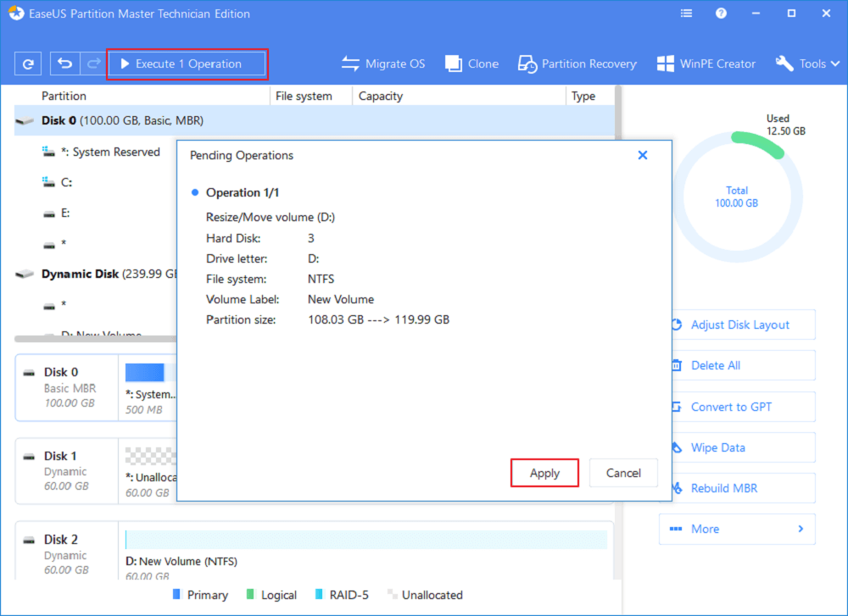Click the help question mark icon
Viewport: 848px width, 616px height.
coord(721,14)
